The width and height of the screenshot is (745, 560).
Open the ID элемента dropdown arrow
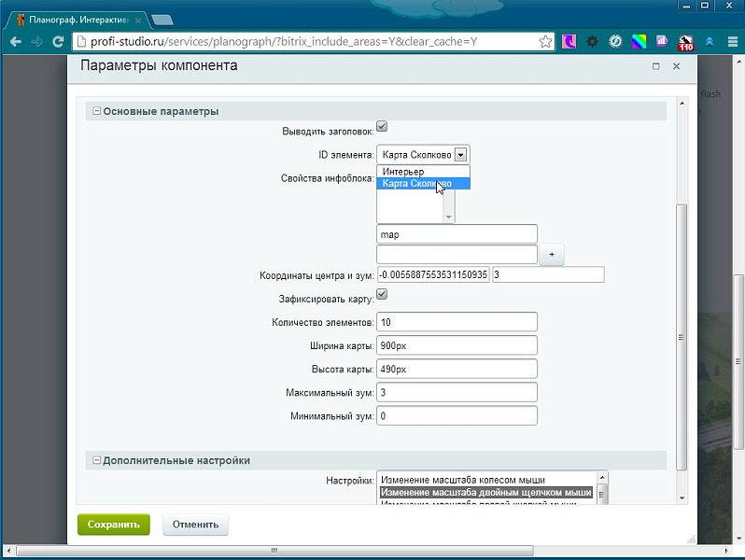pos(460,155)
